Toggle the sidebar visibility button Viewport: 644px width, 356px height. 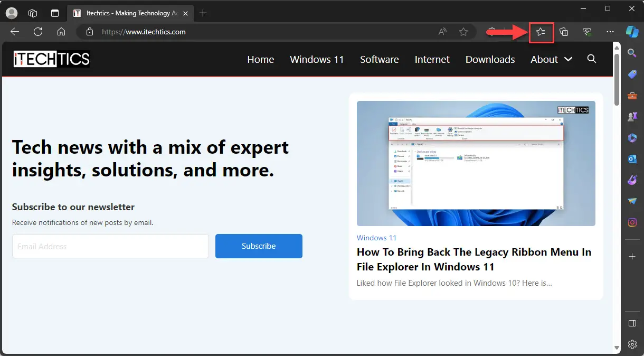coord(632,323)
